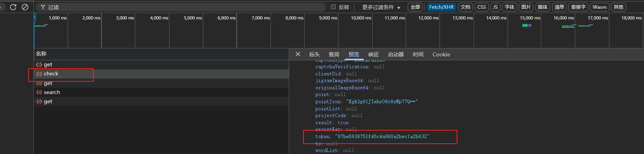Click the wordList: null line
Screen dimensions: 644x154
[x=335, y=150]
